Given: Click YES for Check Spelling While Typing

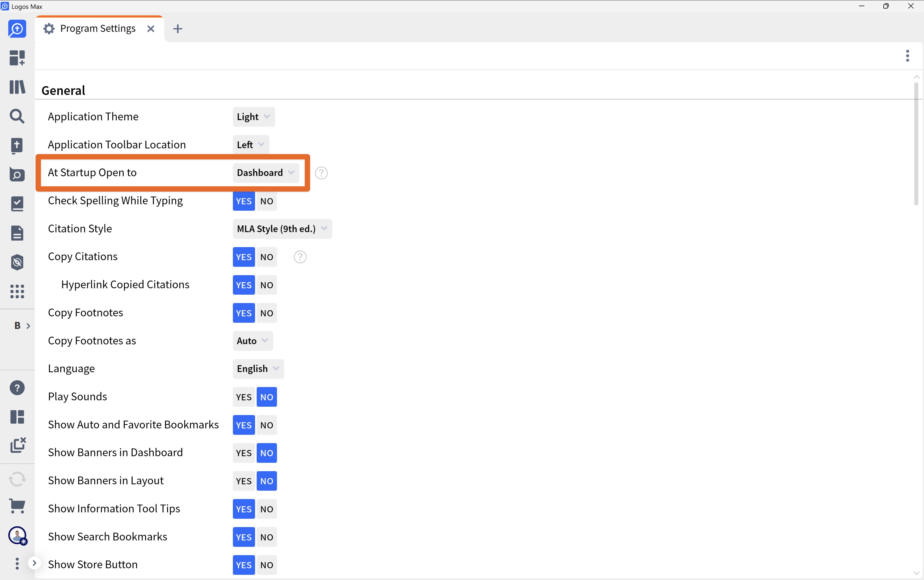Looking at the screenshot, I should click(x=244, y=201).
